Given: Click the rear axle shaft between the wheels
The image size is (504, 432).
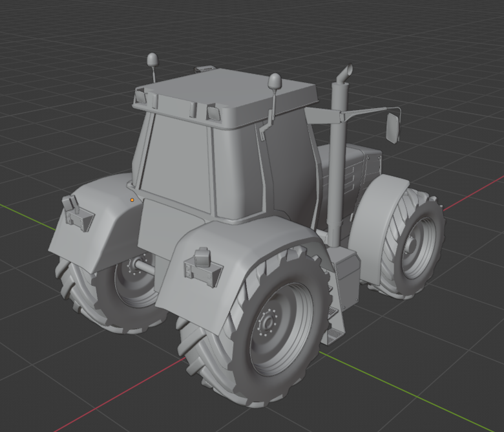Looking at the screenshot, I should pyautogui.click(x=146, y=266).
